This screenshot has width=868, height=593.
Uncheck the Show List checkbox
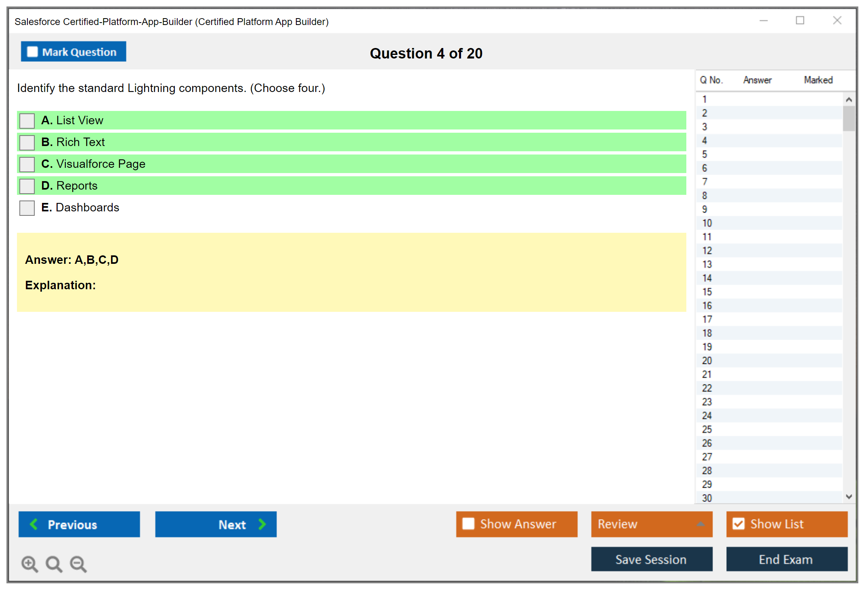738,524
